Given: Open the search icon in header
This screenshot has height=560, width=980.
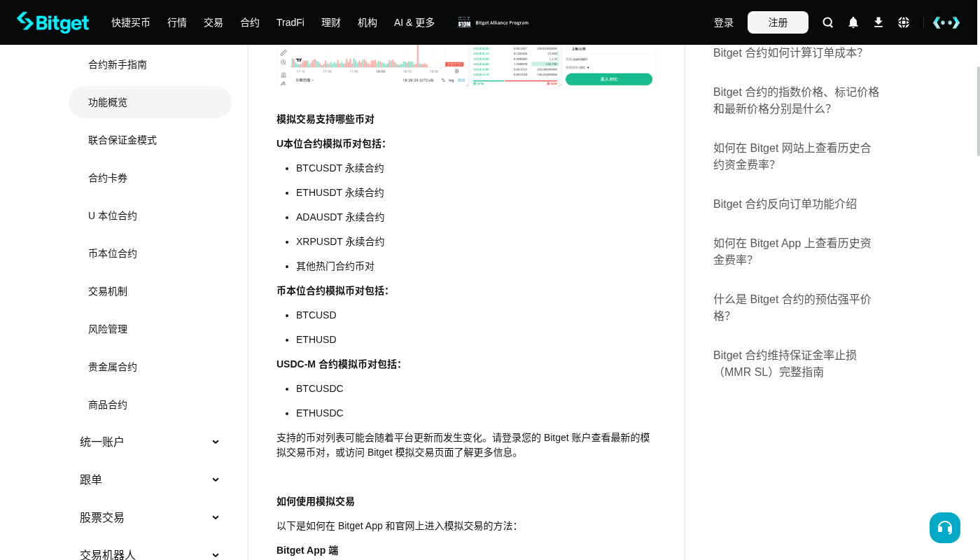Looking at the screenshot, I should click(x=828, y=22).
